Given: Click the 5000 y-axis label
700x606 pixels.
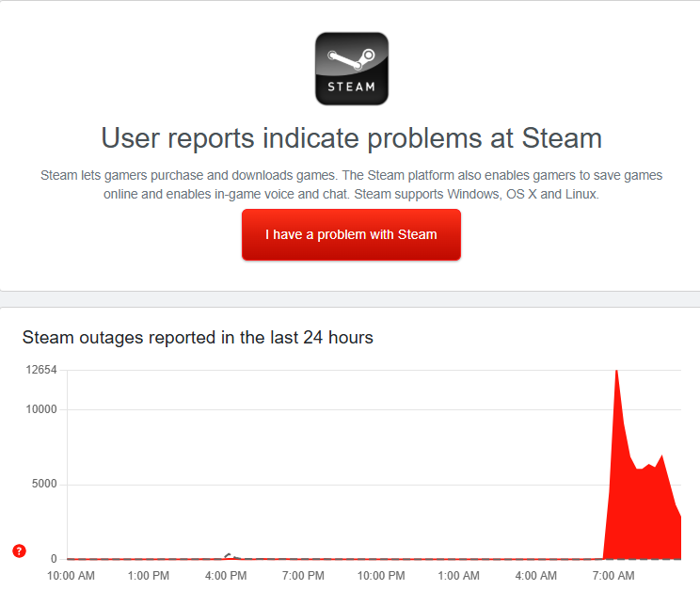Looking at the screenshot, I should [x=44, y=484].
